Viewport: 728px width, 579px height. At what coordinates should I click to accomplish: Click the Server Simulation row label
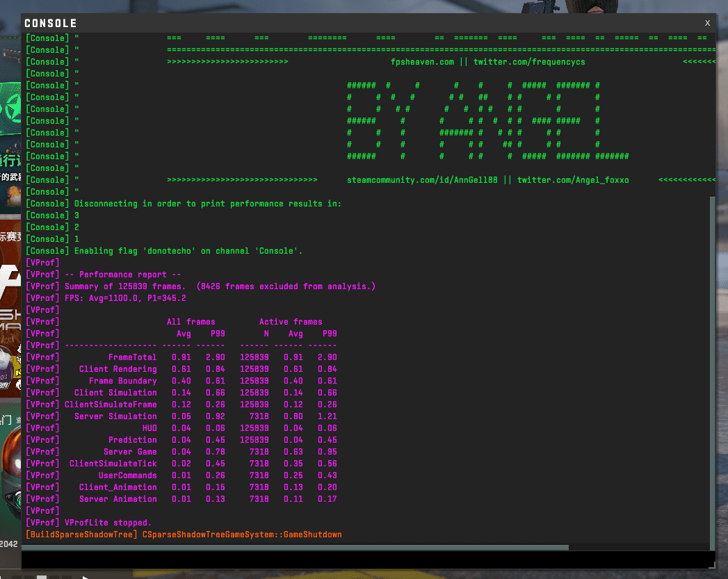(115, 416)
